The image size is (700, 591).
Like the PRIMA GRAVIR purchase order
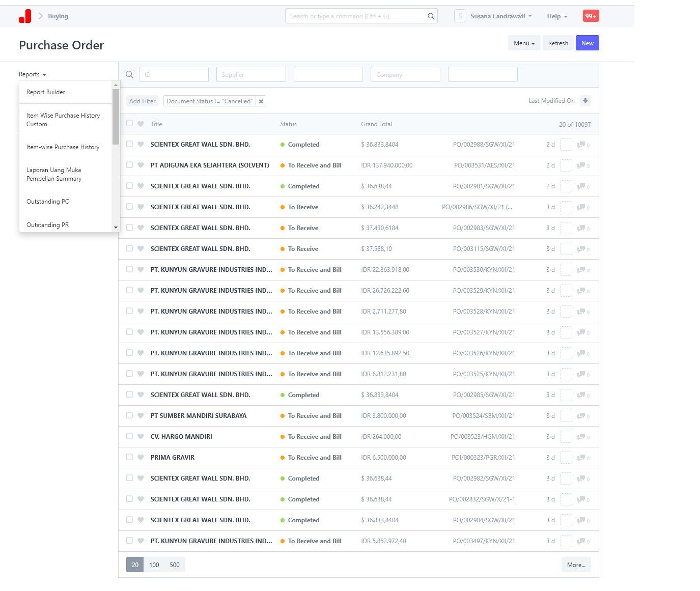(x=141, y=458)
